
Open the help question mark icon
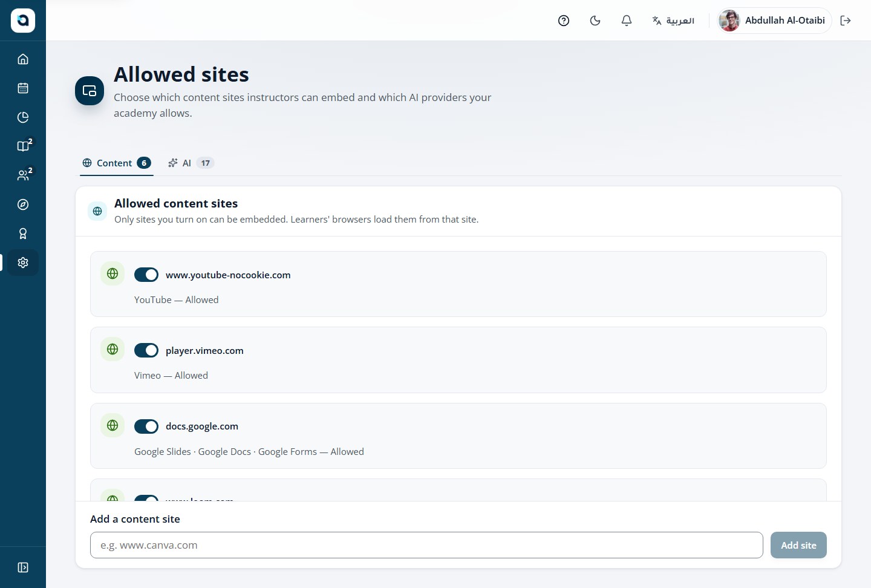(564, 21)
